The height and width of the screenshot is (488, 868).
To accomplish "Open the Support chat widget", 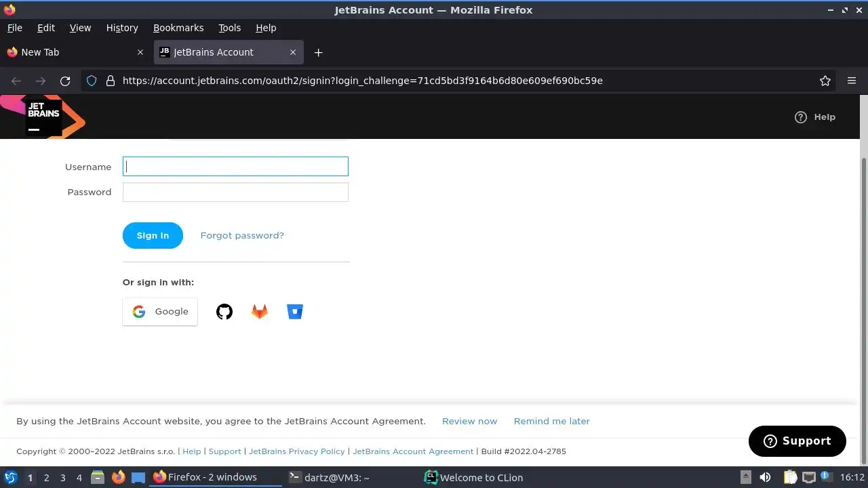I will [x=797, y=441].
